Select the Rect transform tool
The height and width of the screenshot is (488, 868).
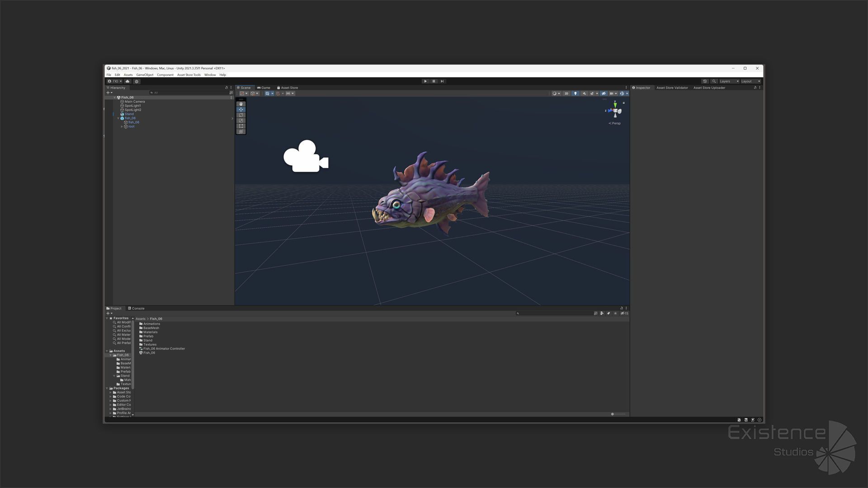point(241,126)
